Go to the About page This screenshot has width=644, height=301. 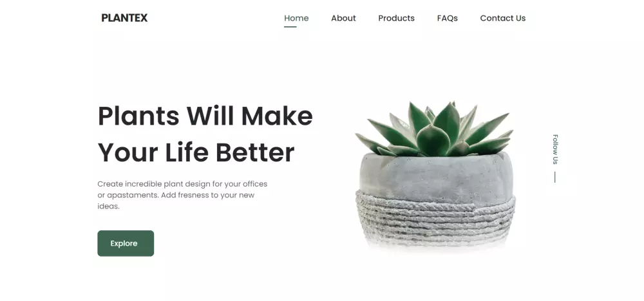[343, 18]
